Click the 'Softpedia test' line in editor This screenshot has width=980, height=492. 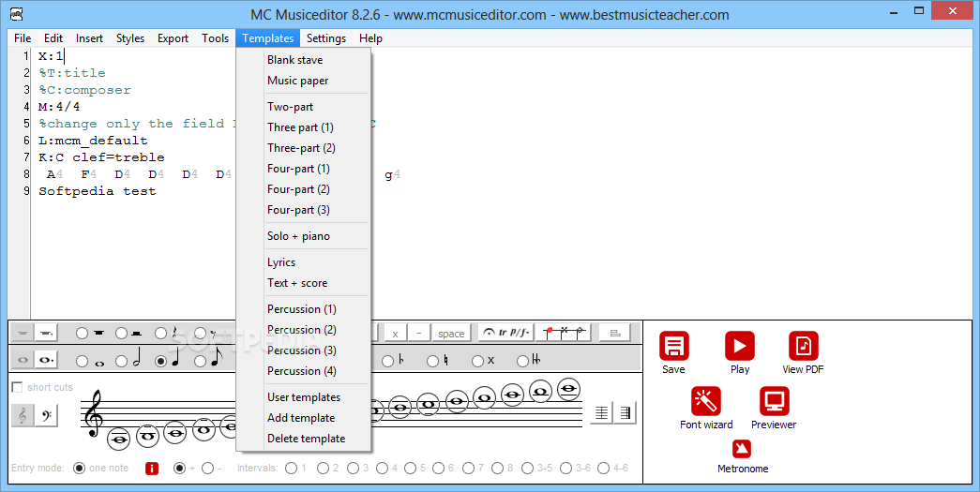coord(97,191)
